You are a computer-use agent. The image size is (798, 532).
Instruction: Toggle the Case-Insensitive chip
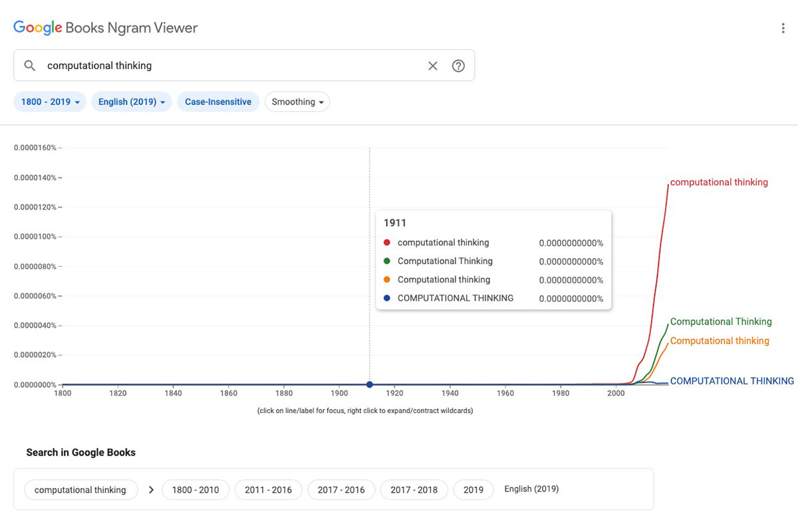click(218, 102)
